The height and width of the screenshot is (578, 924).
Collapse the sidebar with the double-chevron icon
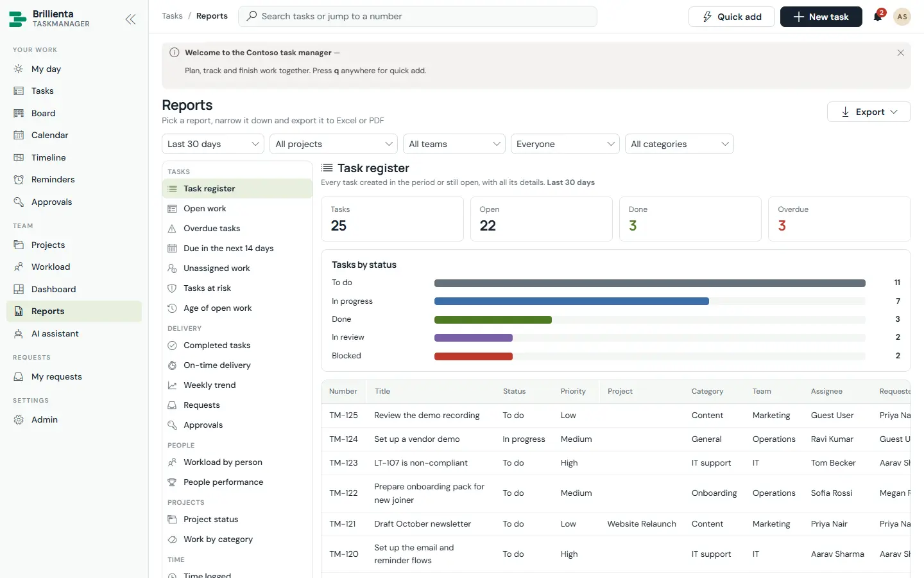pyautogui.click(x=130, y=19)
